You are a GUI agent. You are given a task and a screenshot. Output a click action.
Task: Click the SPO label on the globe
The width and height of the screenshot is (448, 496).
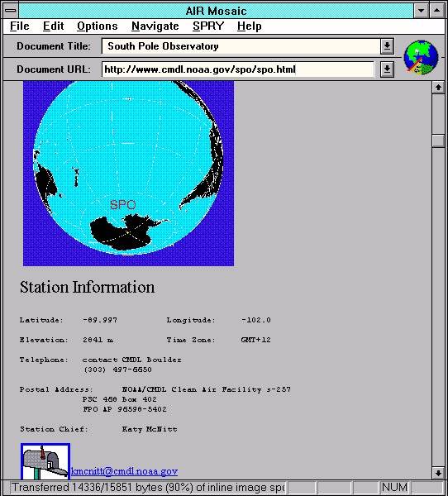tap(123, 205)
